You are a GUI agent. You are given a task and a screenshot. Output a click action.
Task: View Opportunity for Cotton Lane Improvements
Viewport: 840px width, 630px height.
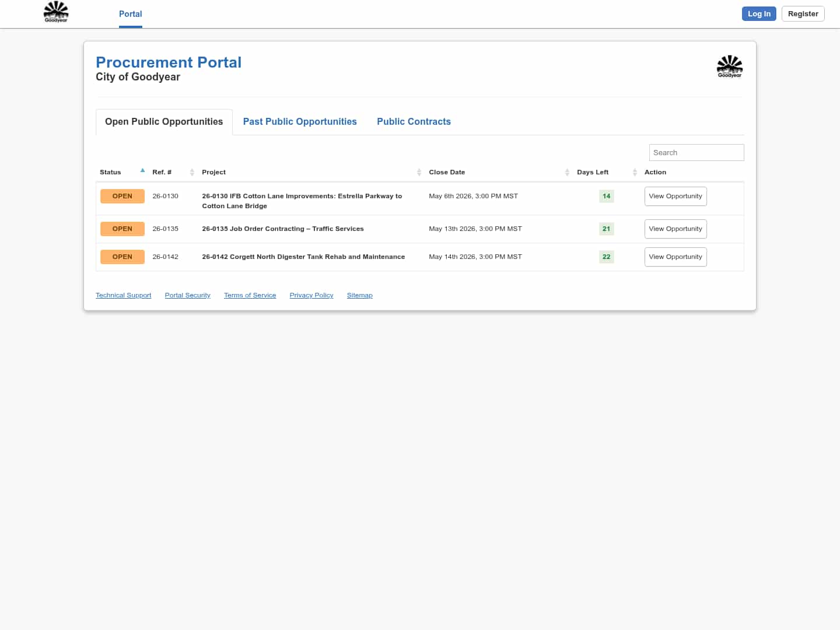pos(675,197)
